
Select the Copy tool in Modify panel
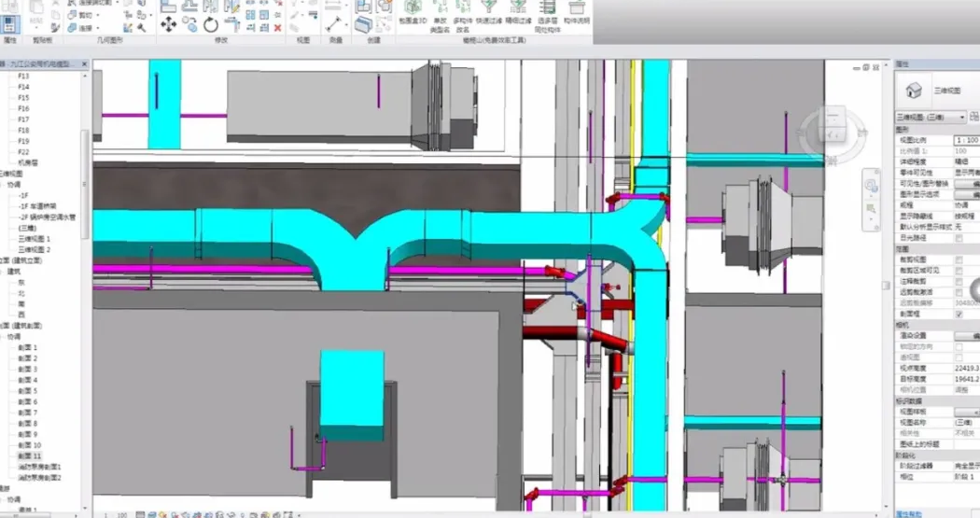pyautogui.click(x=189, y=24)
